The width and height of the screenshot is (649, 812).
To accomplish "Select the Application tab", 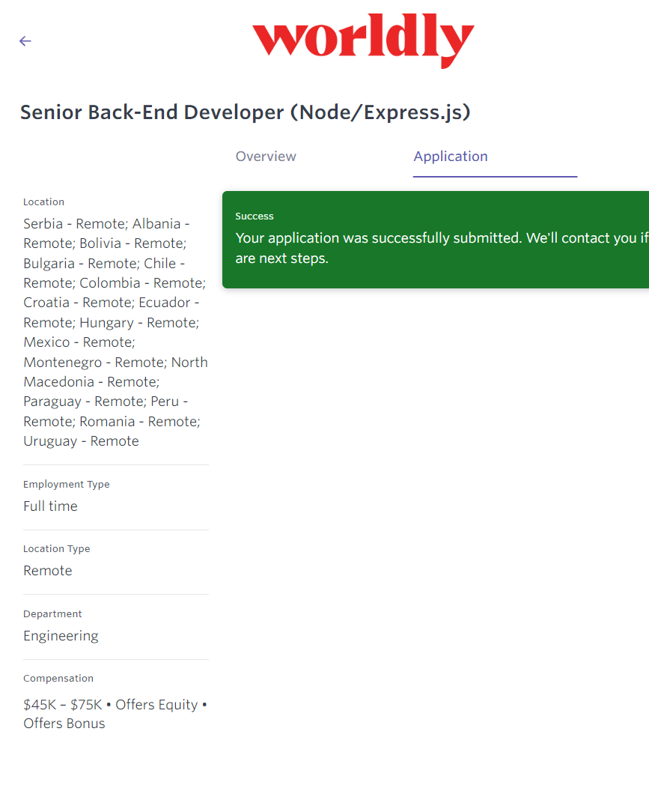I will (x=451, y=157).
